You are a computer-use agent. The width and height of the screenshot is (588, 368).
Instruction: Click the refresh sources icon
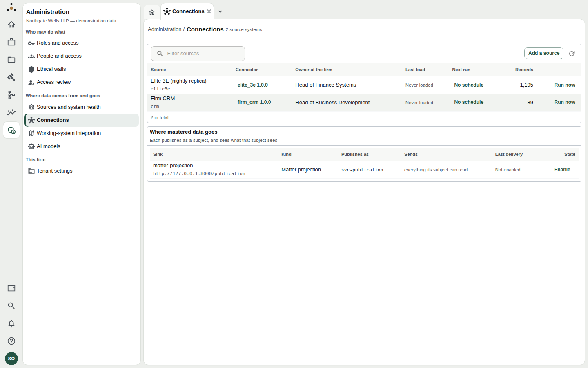point(572,54)
